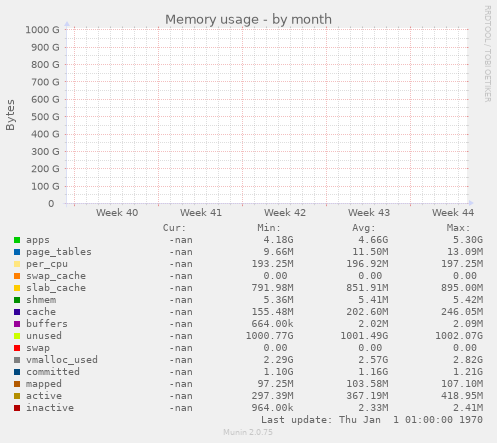Click the dark red inactive legend swatch
The image size is (497, 443).
coord(17,408)
